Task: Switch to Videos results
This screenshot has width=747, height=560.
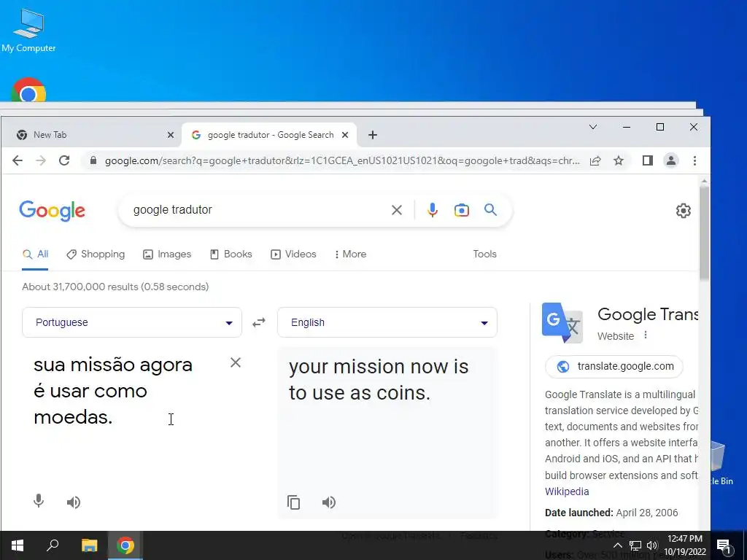Action: pos(293,254)
